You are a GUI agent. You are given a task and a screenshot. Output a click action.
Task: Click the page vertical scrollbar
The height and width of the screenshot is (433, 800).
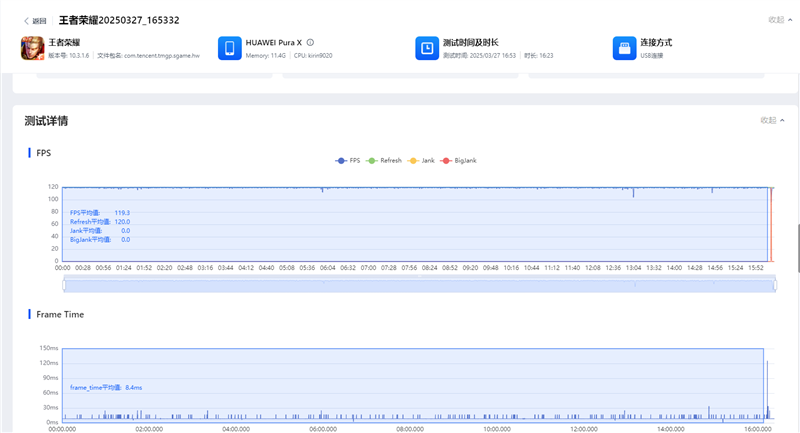(x=797, y=243)
